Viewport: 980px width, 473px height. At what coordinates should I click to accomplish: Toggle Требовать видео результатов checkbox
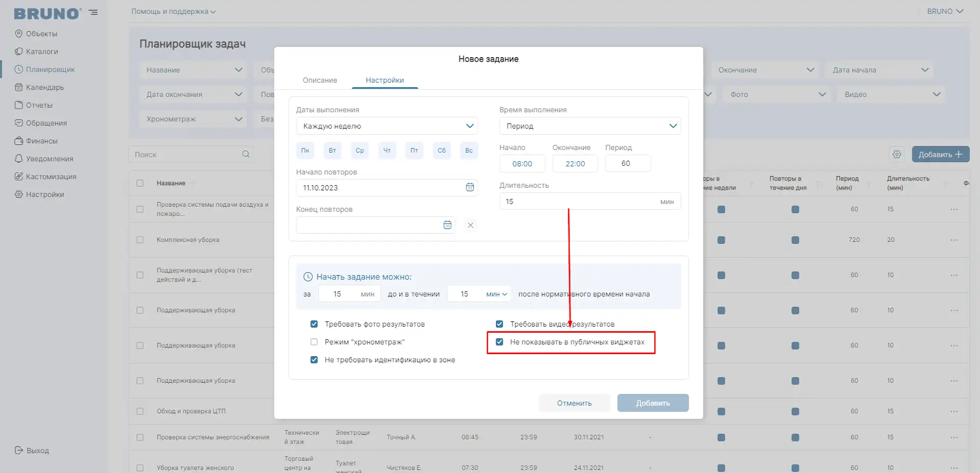point(499,324)
